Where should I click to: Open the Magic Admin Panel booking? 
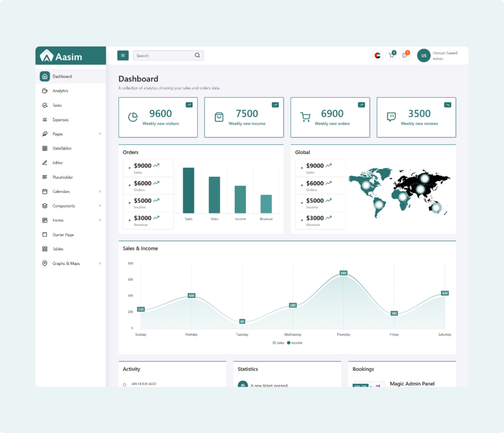[x=412, y=383]
